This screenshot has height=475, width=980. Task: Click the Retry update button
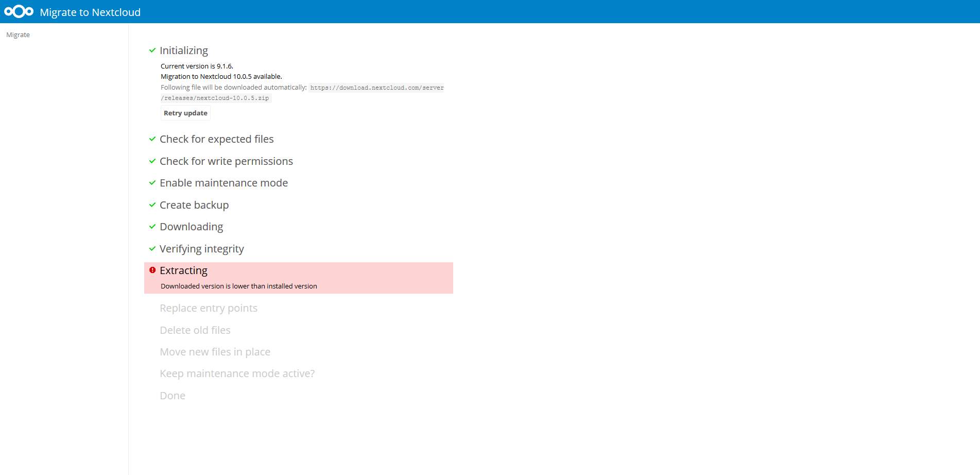pyautogui.click(x=185, y=113)
